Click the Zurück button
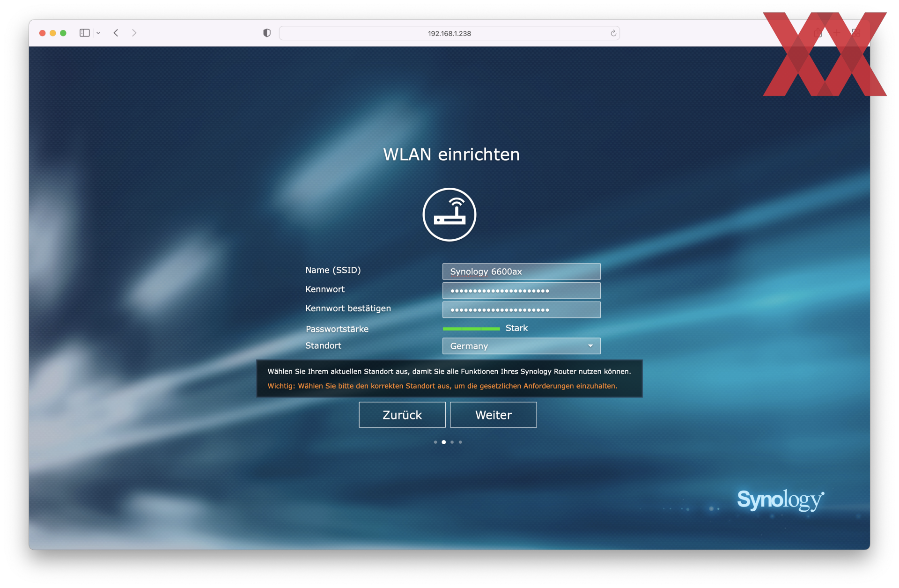The image size is (899, 588). (402, 415)
